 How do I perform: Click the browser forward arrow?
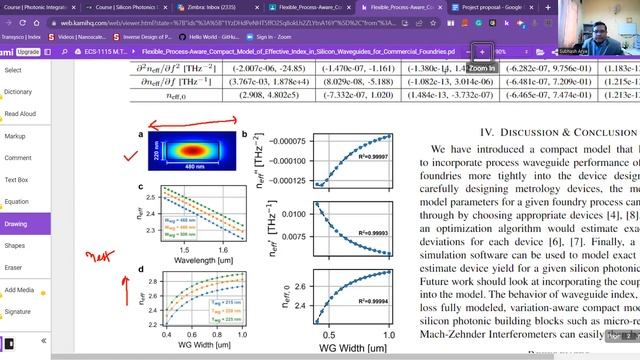point(9,23)
